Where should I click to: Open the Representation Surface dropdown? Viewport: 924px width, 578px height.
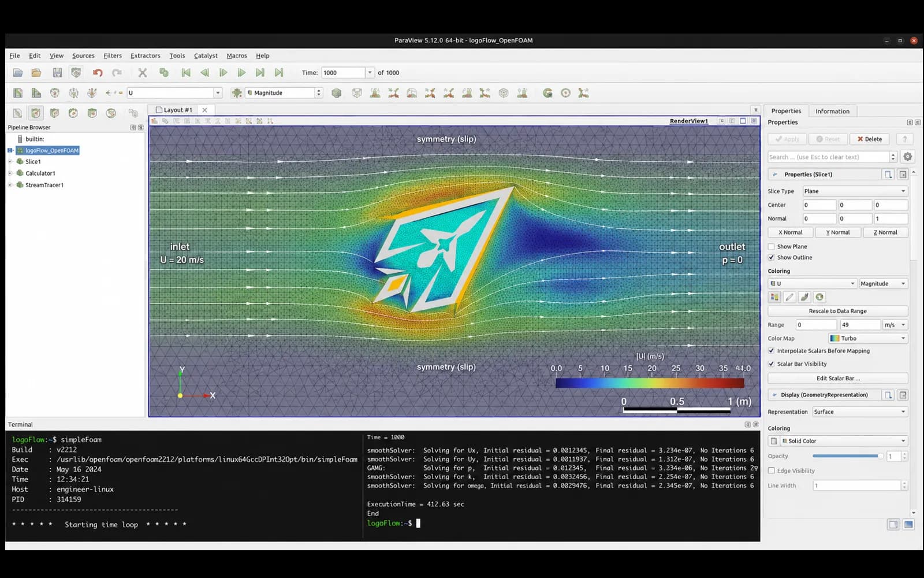(x=860, y=412)
